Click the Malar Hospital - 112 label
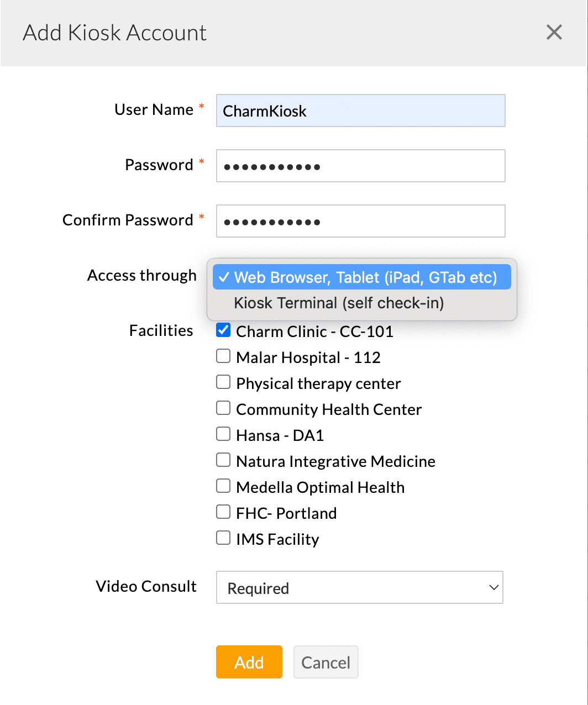Viewport: 588px width, 705px height. point(308,358)
